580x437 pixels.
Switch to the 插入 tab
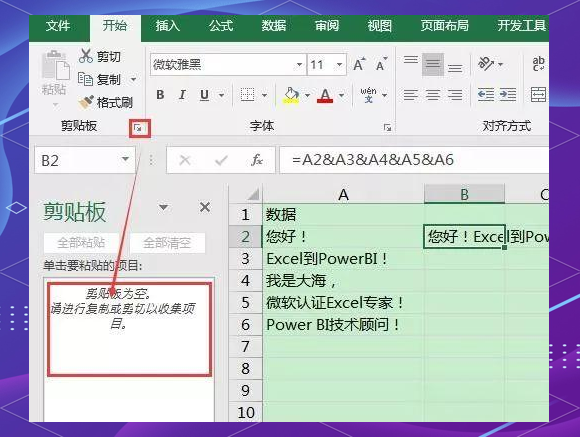167,26
